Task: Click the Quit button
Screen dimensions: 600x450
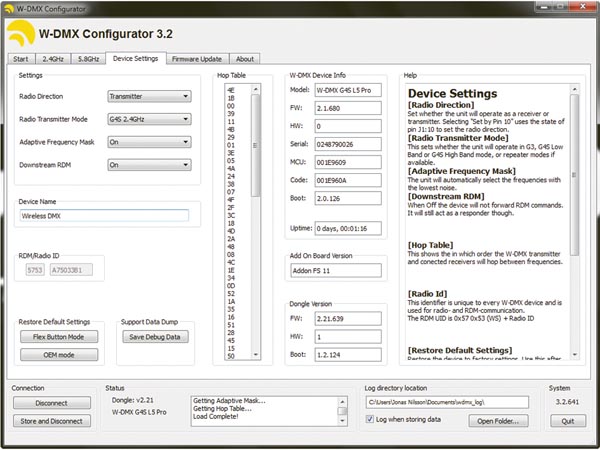Action: (x=568, y=421)
